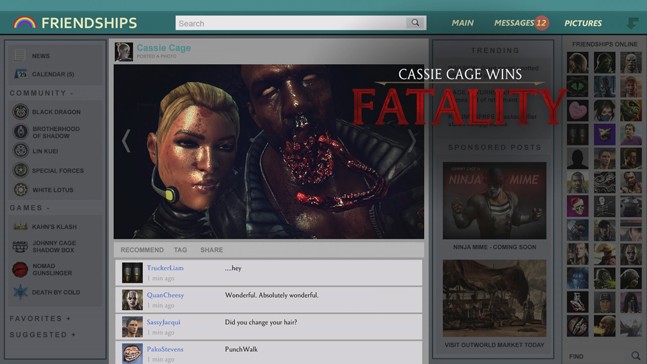Select the Special Forces emblem icon
Image resolution: width=647 pixels, height=364 pixels.
click(x=20, y=170)
